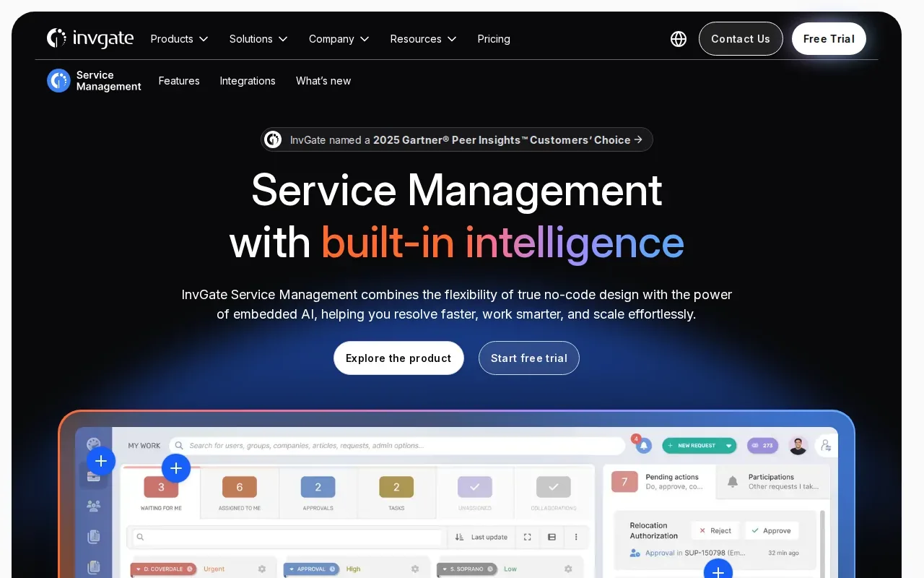Screen dimensions: 924x578
Task: Open the Gartner Peer Insights announcement link
Action: [457, 139]
